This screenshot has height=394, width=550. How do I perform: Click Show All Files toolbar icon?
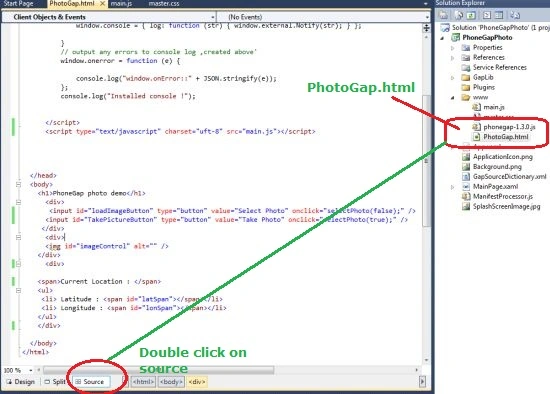pos(459,15)
